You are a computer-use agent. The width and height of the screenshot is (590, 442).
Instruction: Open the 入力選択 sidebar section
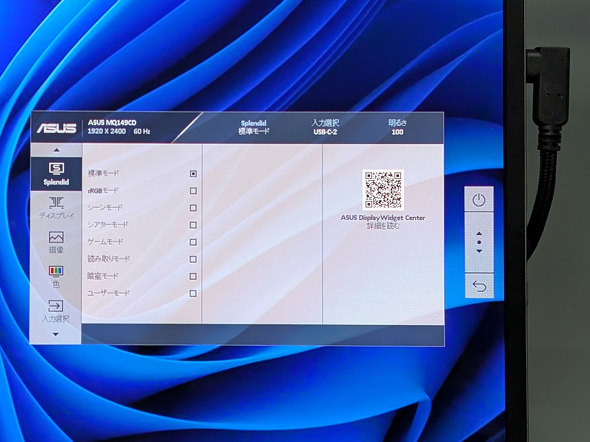click(x=56, y=311)
